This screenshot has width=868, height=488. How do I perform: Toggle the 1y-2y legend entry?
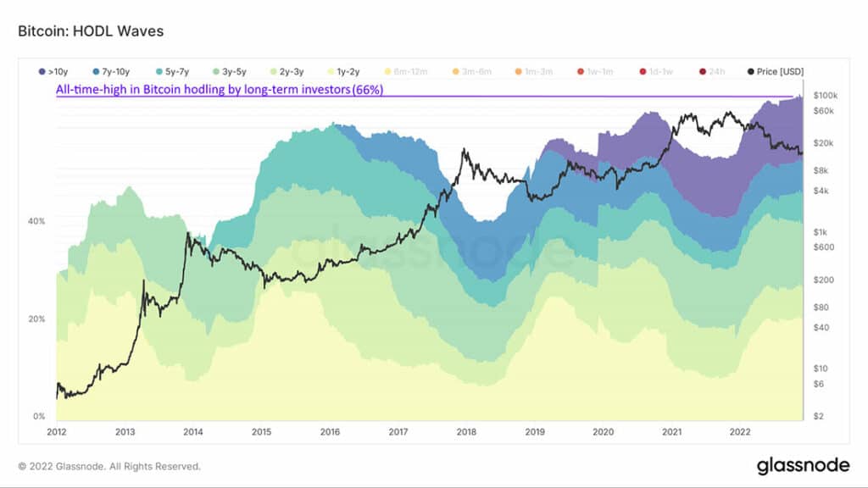(344, 71)
